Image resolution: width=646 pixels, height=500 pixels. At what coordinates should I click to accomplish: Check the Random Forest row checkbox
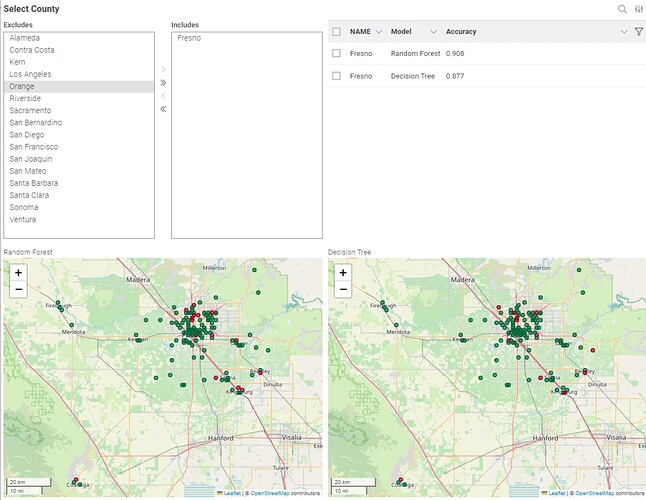337,53
